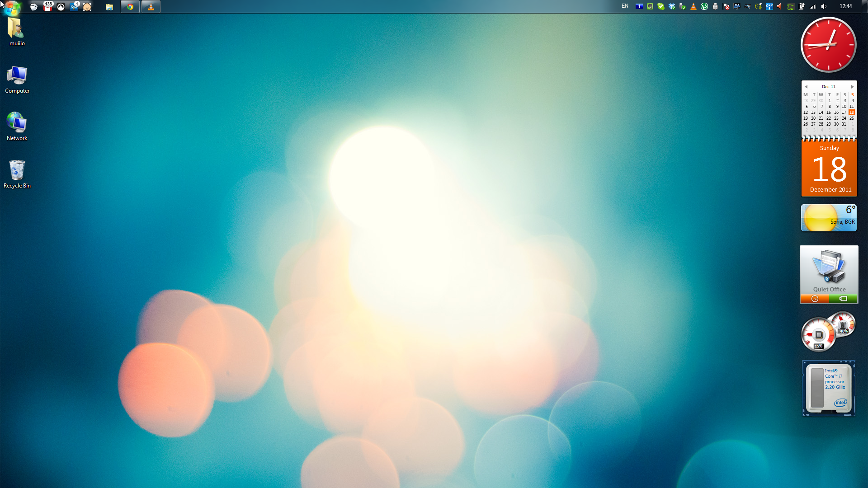Image resolution: width=868 pixels, height=488 pixels.
Task: Select the Network desktop icon
Action: 17,126
